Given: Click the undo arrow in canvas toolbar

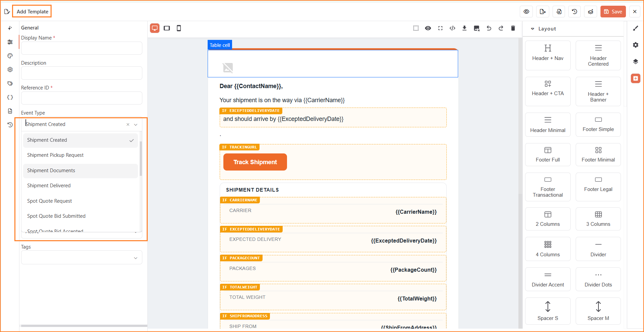Looking at the screenshot, I should click(489, 28).
